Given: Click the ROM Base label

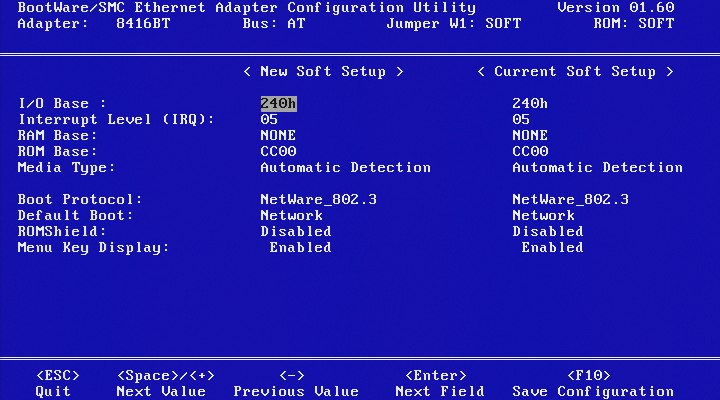Looking at the screenshot, I should point(57,152).
